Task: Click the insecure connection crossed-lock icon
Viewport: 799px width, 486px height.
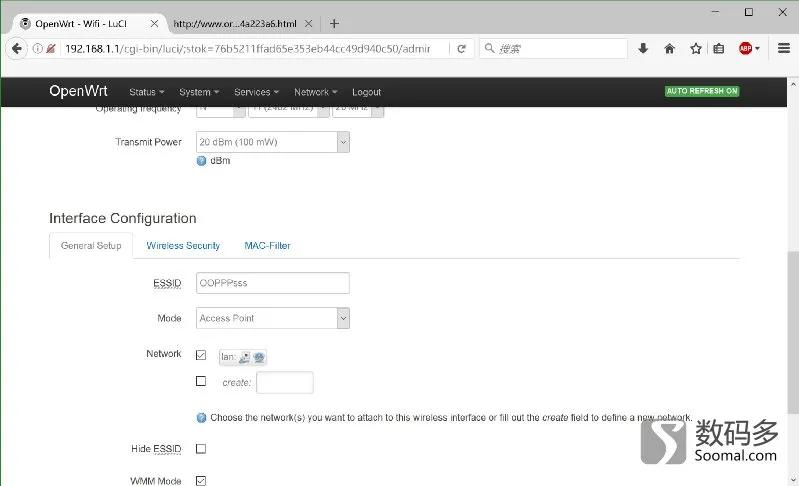Action: (50, 49)
